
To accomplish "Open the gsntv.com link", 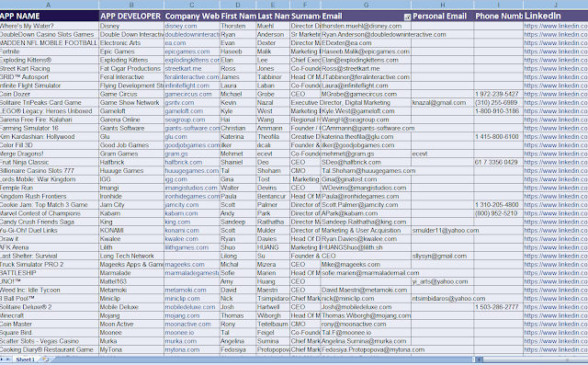I will (x=179, y=102).
